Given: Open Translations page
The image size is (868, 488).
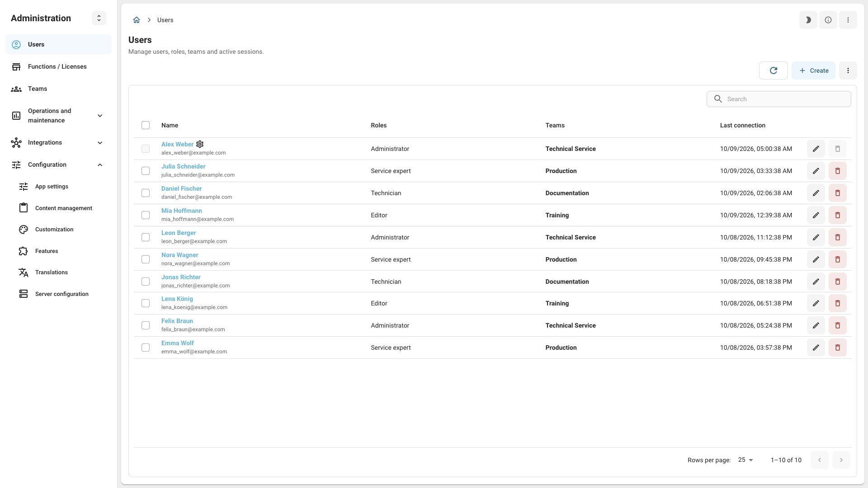Looking at the screenshot, I should point(61,272).
